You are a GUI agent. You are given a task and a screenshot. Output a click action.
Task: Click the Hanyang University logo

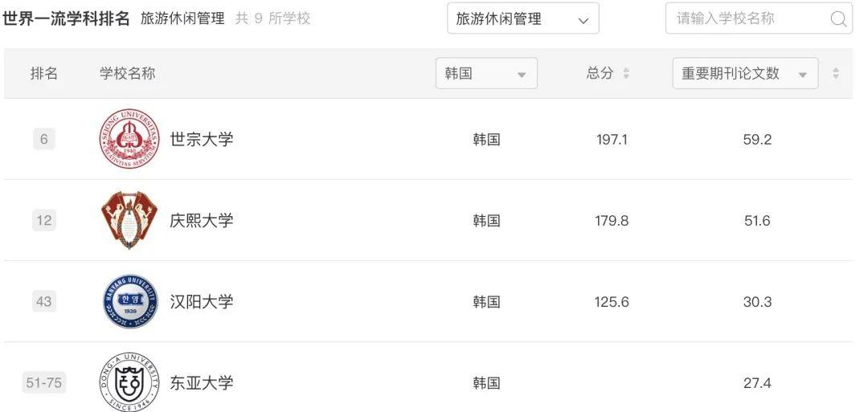(129, 302)
